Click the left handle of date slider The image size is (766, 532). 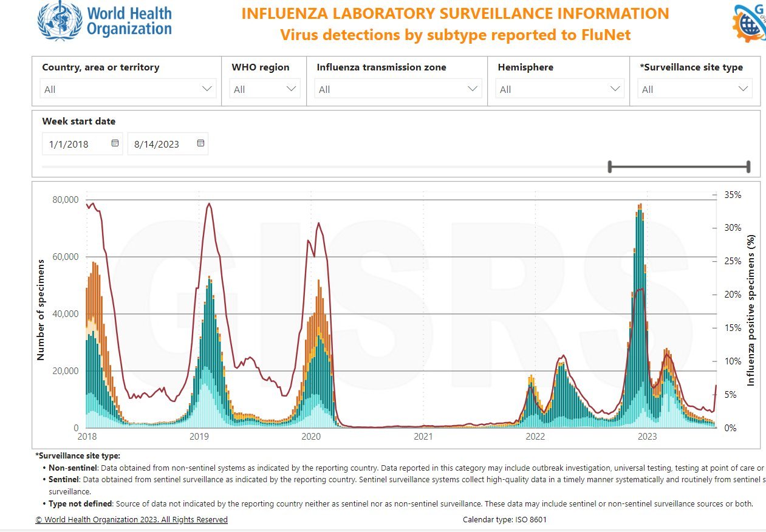point(610,167)
